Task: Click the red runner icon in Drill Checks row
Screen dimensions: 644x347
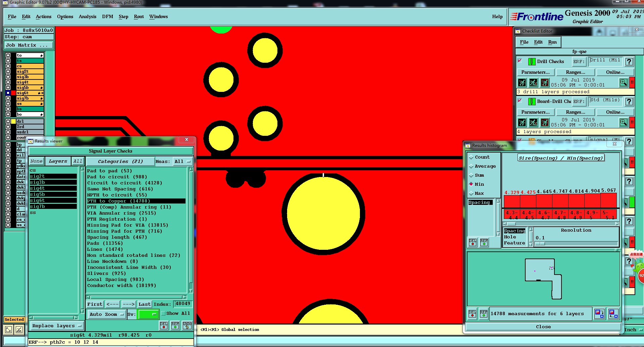Action: click(545, 82)
